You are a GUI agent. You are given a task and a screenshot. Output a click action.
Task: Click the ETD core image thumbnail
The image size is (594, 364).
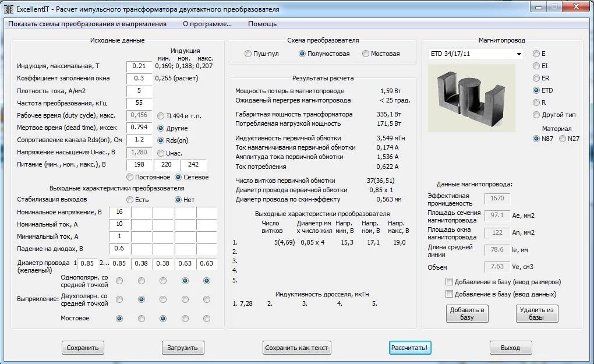tap(471, 97)
